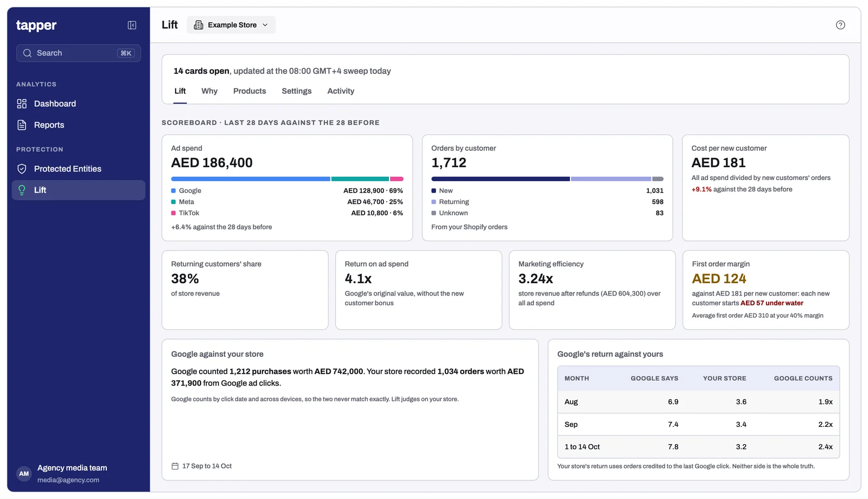Click the Dashboard grid icon

[22, 104]
